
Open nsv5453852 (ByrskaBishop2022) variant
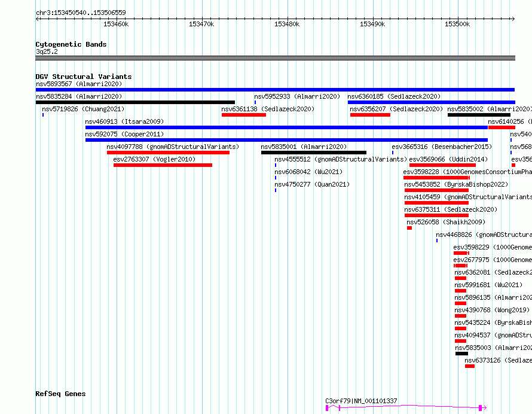click(456, 184)
